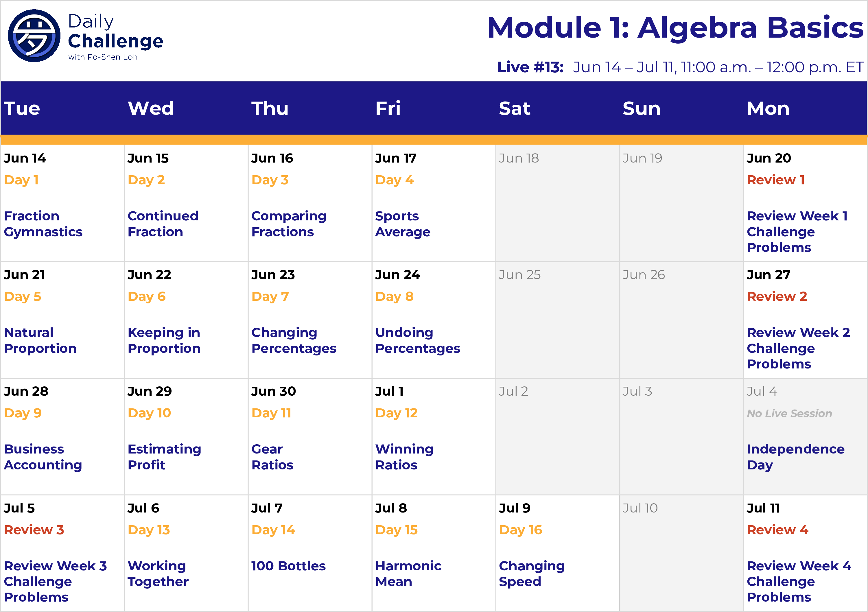This screenshot has height=612, width=868.
Task: Open the Fraction Gymnastics lesson
Action: (x=43, y=224)
